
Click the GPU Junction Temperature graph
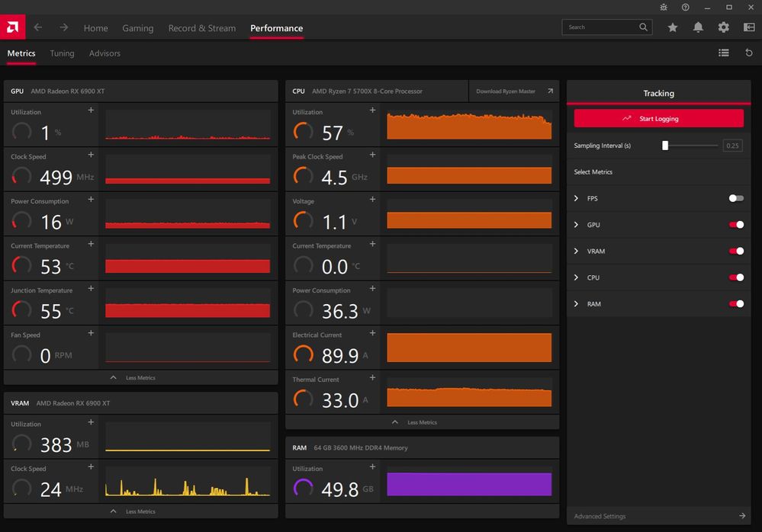click(188, 303)
